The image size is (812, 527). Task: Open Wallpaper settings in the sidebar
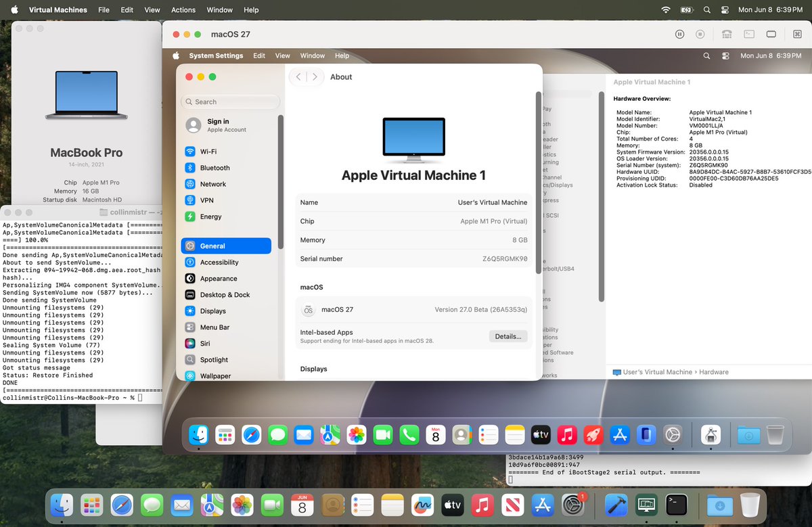coord(226,375)
